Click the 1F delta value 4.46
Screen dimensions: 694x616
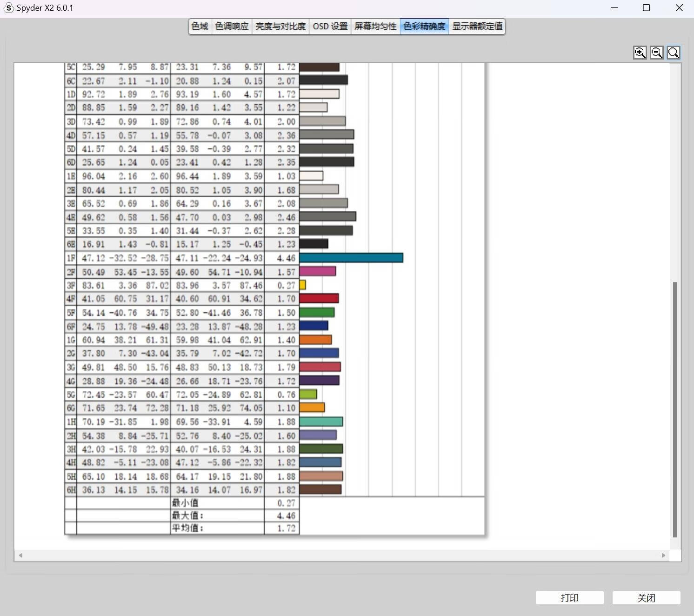[x=286, y=258]
